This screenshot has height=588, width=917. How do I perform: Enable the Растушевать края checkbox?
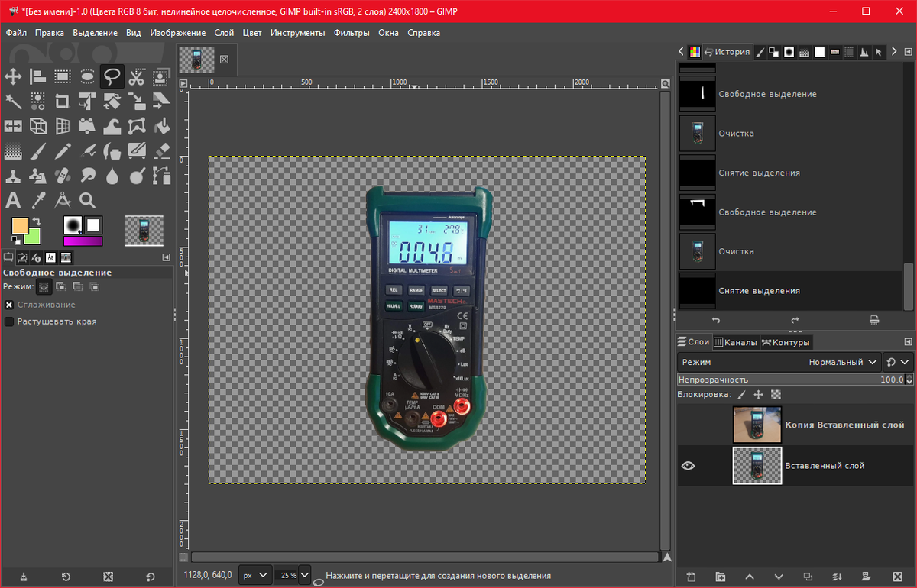(9, 321)
